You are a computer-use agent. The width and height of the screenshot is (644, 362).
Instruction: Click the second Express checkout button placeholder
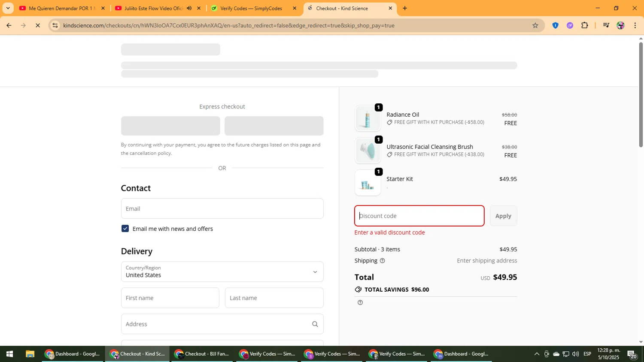coord(274,126)
